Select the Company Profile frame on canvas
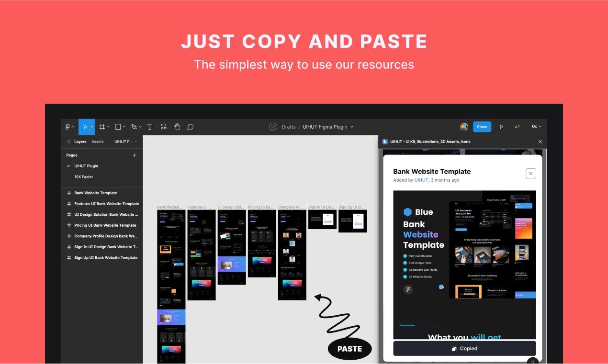 [x=292, y=255]
